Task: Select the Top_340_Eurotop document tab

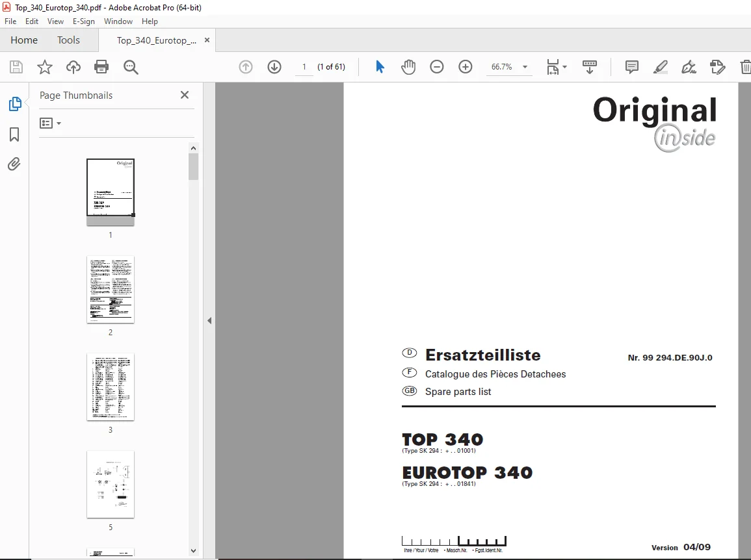Action: 156,41
